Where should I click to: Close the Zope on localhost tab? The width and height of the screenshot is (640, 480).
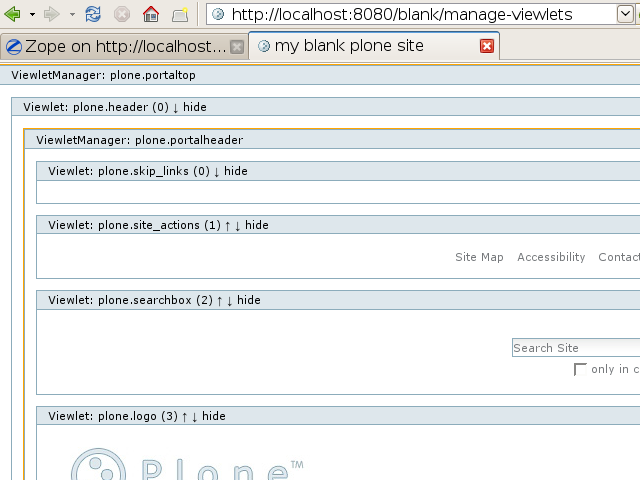[237, 47]
